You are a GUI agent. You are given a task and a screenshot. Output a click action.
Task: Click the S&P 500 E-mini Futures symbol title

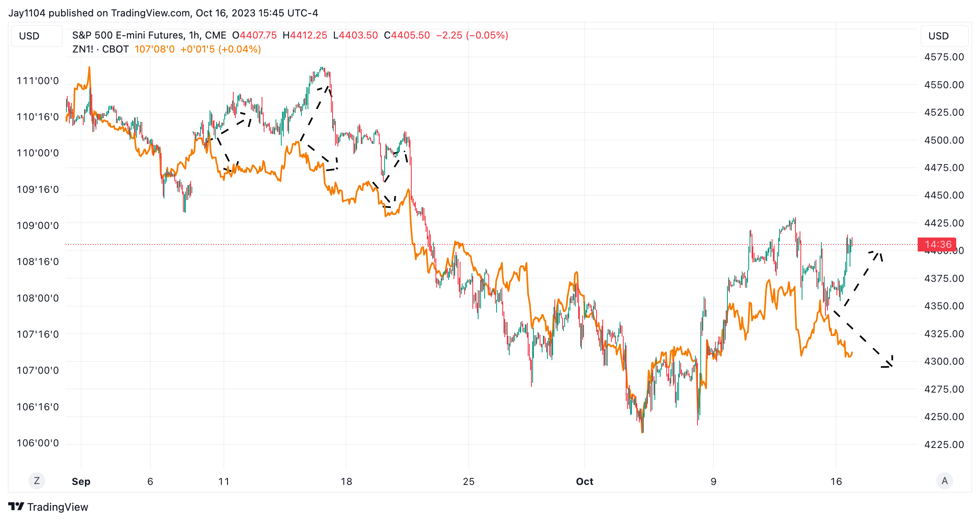point(128,35)
